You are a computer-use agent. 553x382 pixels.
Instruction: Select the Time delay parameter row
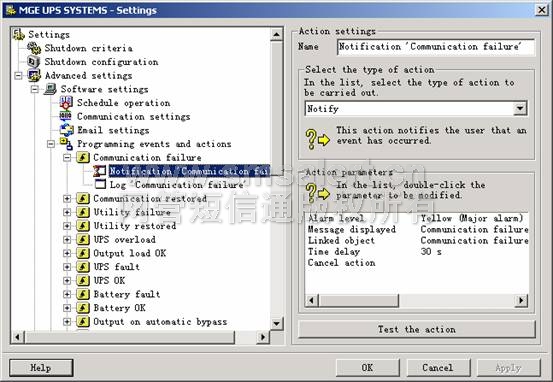(417, 252)
